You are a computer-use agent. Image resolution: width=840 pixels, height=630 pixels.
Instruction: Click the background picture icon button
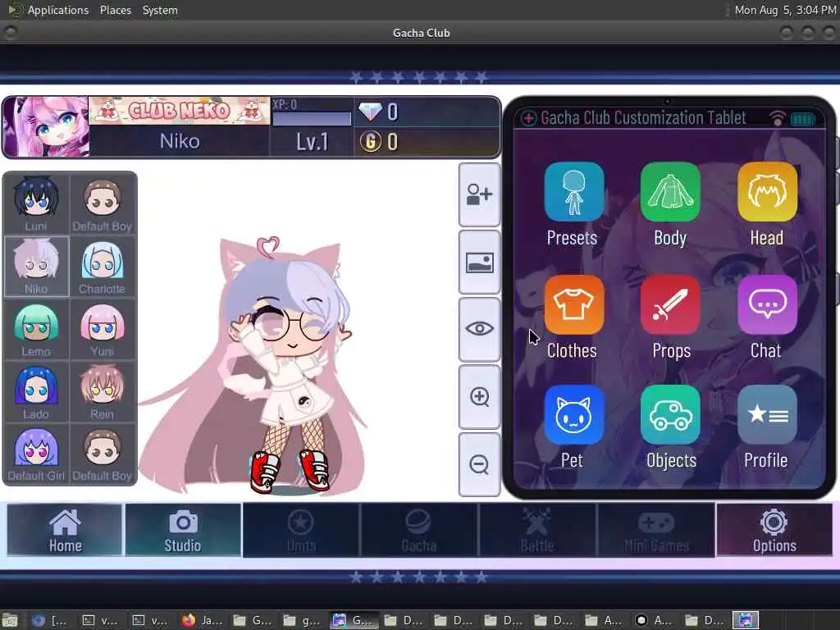click(479, 262)
